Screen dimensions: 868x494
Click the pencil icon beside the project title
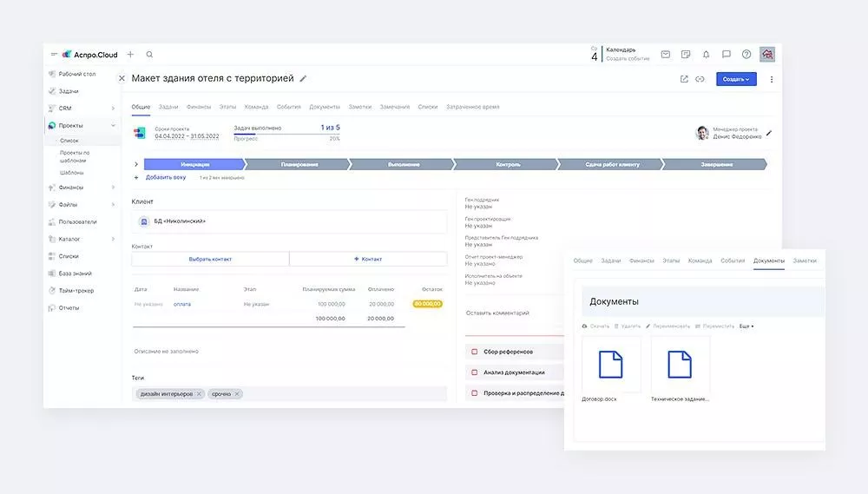click(303, 79)
